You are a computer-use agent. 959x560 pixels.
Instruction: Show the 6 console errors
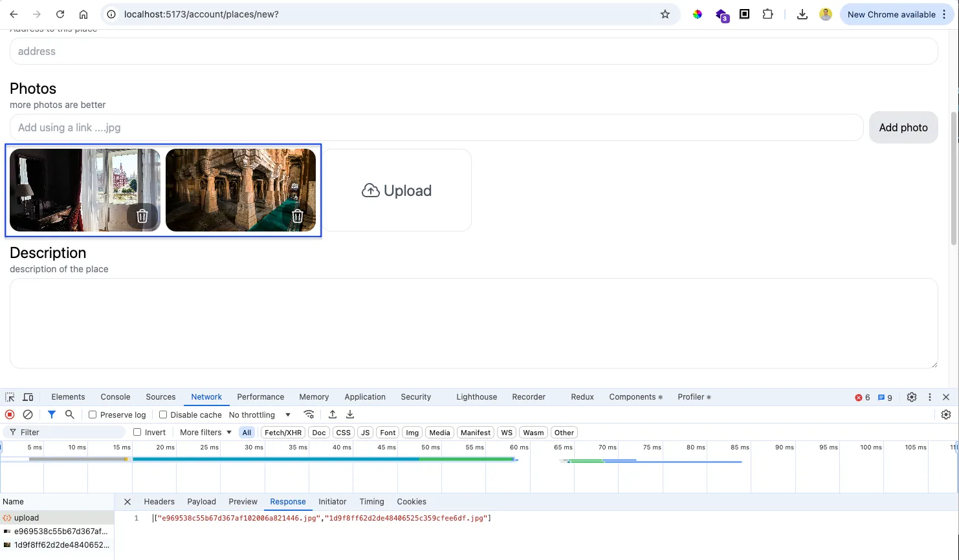point(863,398)
